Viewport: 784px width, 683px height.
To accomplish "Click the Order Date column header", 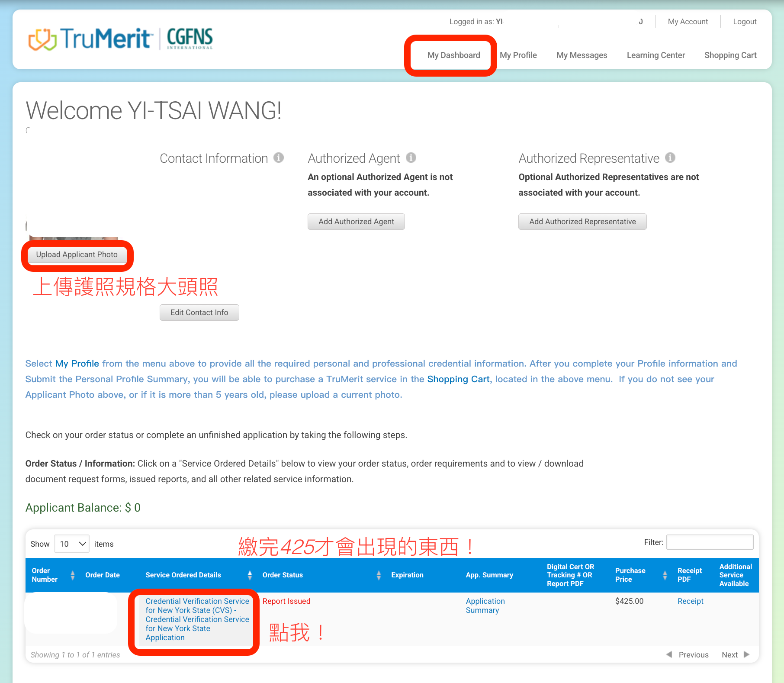I will 103,575.
